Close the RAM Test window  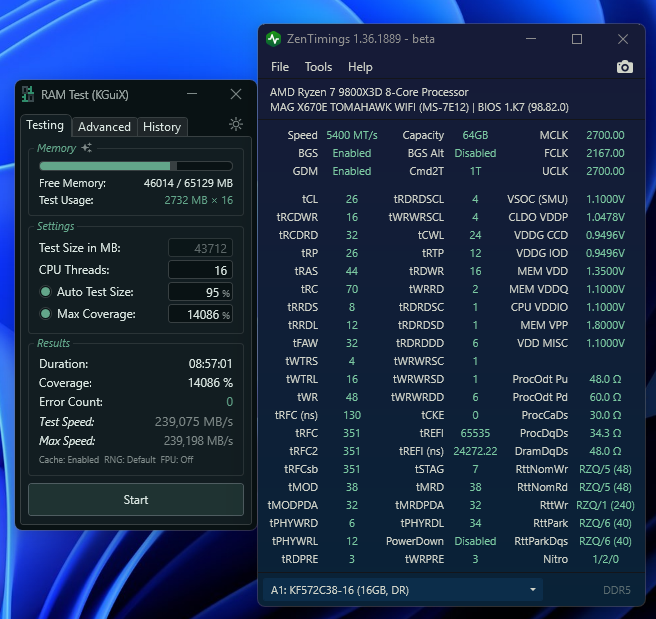coord(236,94)
